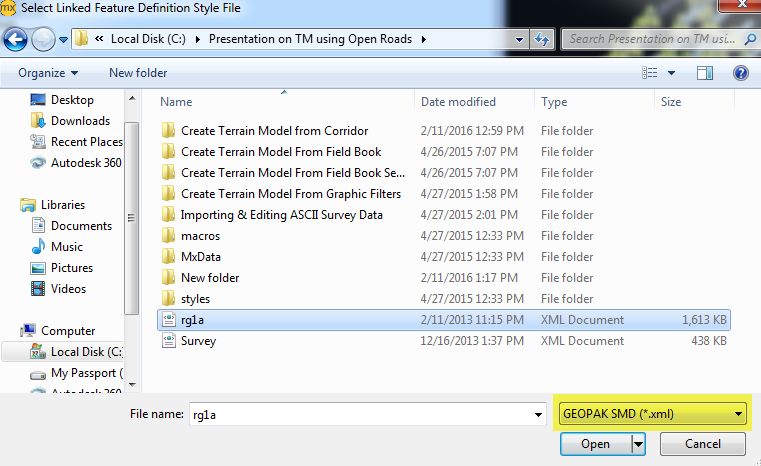
Task: Select Recent Places in navigation pane
Action: [x=86, y=142]
